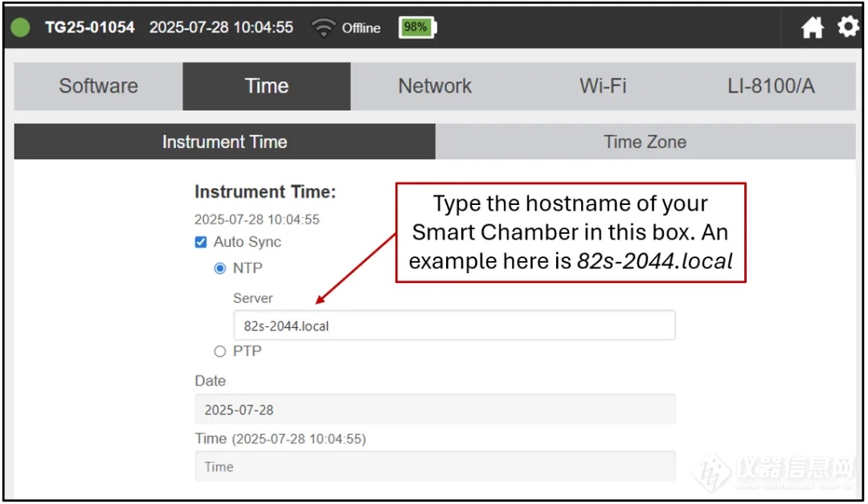Image resolution: width=868 pixels, height=504 pixels.
Task: Click the green status indicator circle
Action: click(x=21, y=28)
